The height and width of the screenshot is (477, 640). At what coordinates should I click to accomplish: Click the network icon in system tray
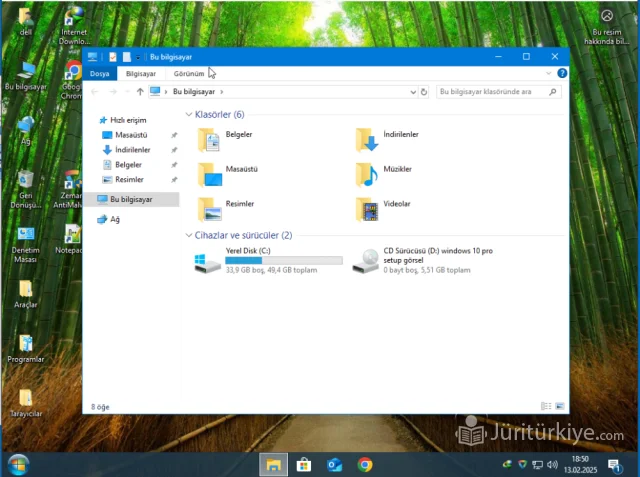(538, 464)
